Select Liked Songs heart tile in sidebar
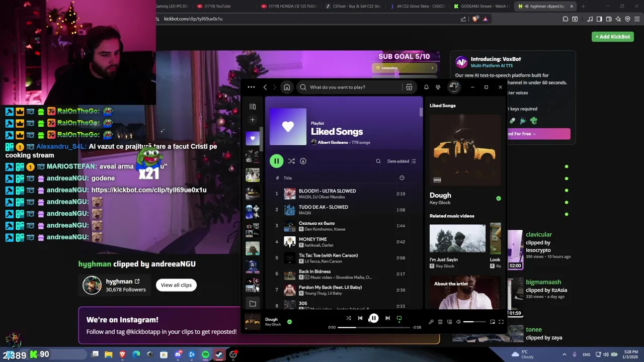The image size is (644, 362). coord(253,138)
